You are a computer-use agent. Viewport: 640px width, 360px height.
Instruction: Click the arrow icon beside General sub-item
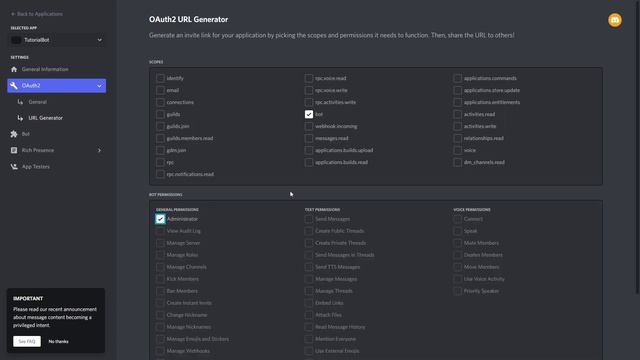[x=20, y=102]
